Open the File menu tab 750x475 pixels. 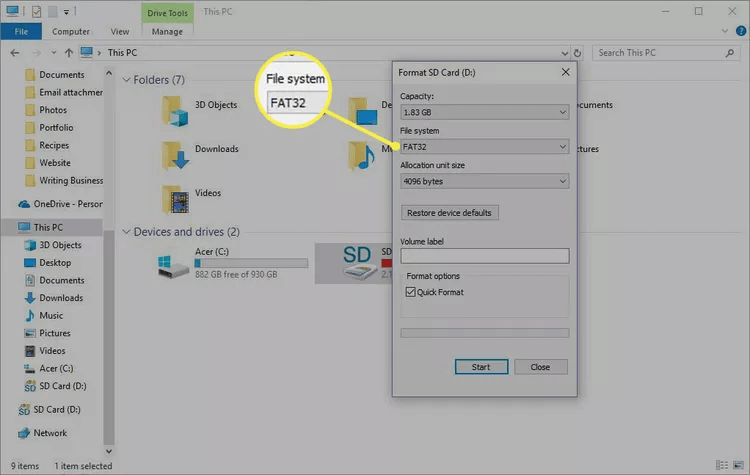tap(20, 31)
